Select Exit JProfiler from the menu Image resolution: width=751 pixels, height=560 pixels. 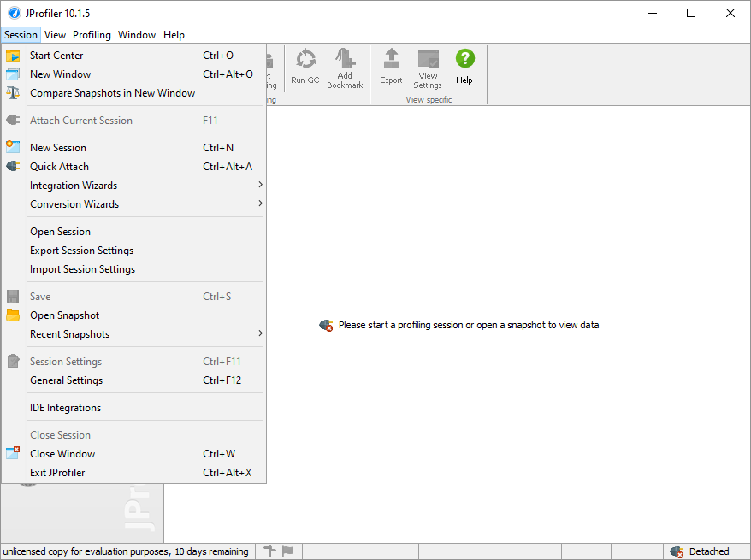(133, 473)
